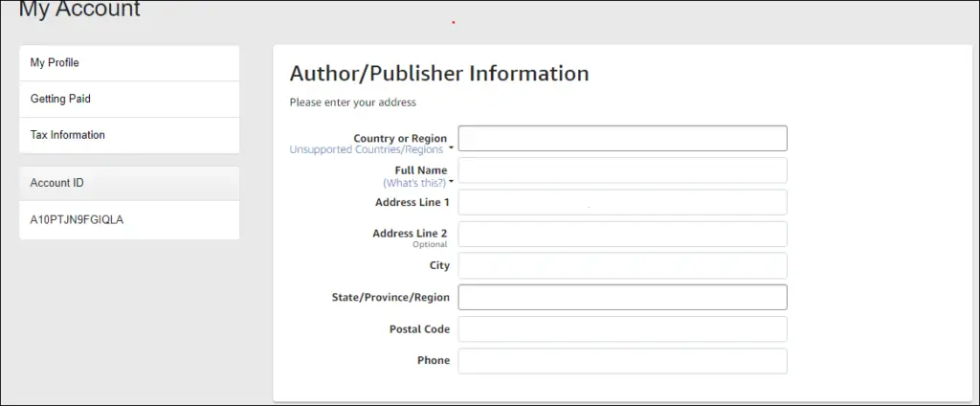This screenshot has height=406, width=980.
Task: Click the Phone input field
Action: 622,361
